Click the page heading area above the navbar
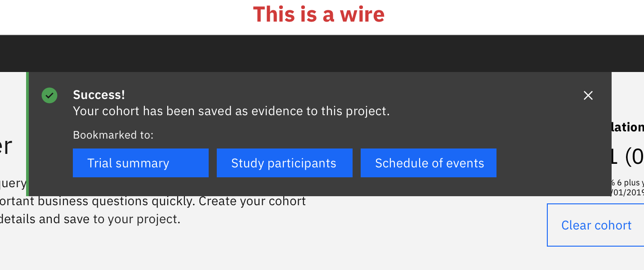 [319, 14]
